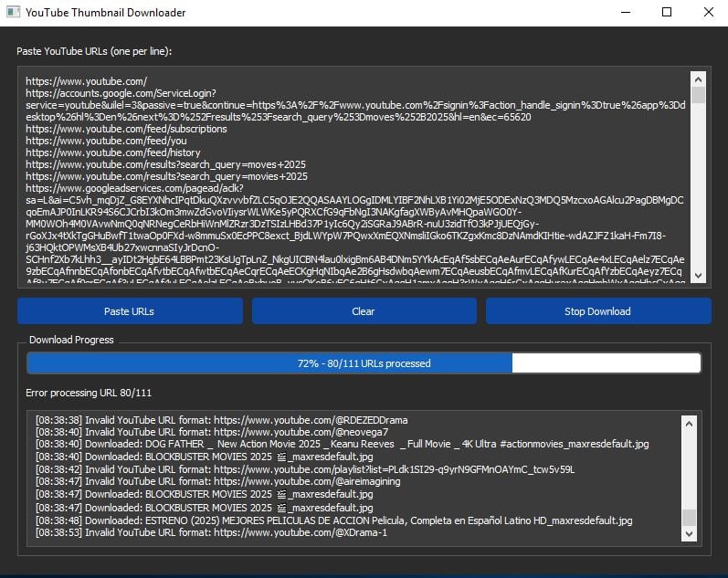Click the 72% download progress bar
Viewport: 728px width, 578px height.
pyautogui.click(x=364, y=363)
